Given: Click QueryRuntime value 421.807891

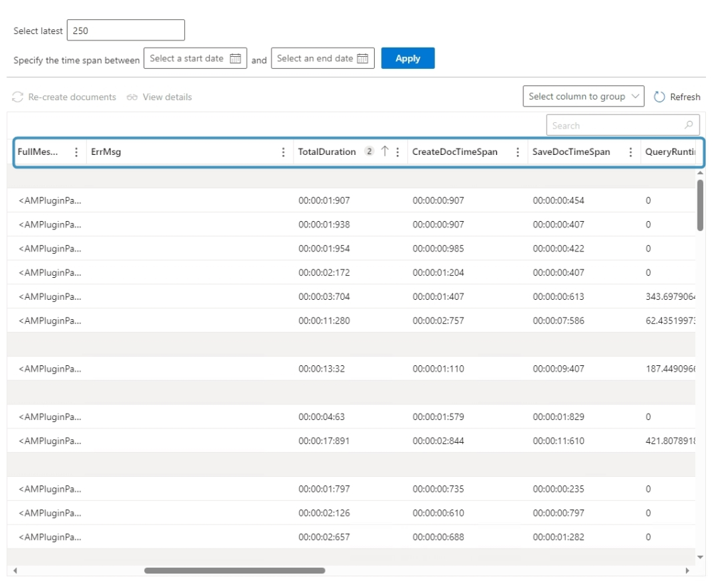Looking at the screenshot, I should pyautogui.click(x=670, y=441).
